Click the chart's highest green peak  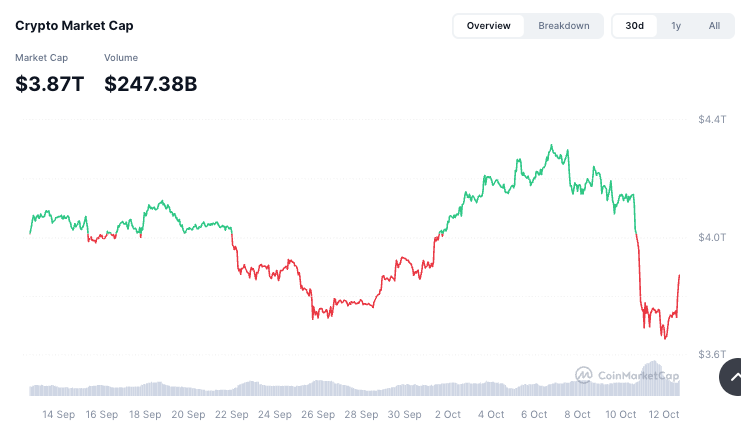coord(551,146)
